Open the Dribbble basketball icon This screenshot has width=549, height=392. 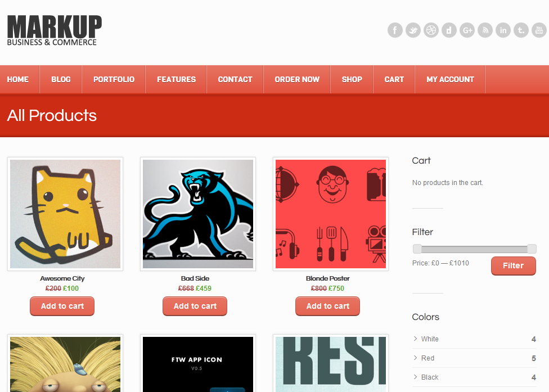pyautogui.click(x=431, y=30)
